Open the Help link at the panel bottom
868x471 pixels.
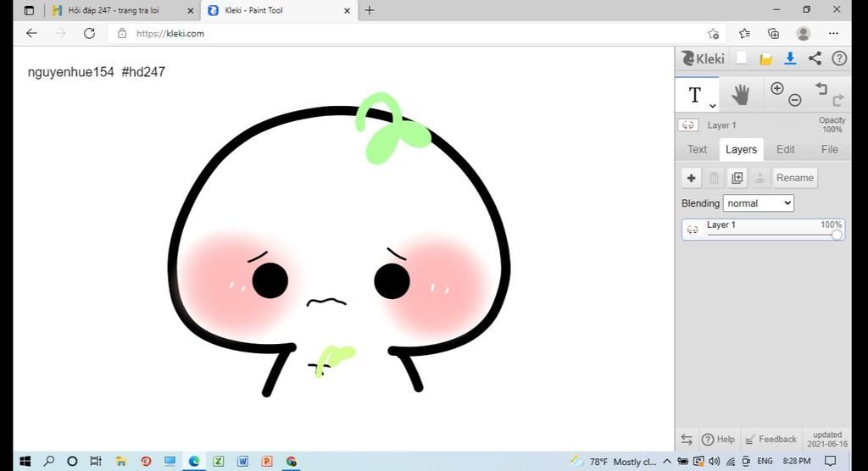[x=719, y=440]
